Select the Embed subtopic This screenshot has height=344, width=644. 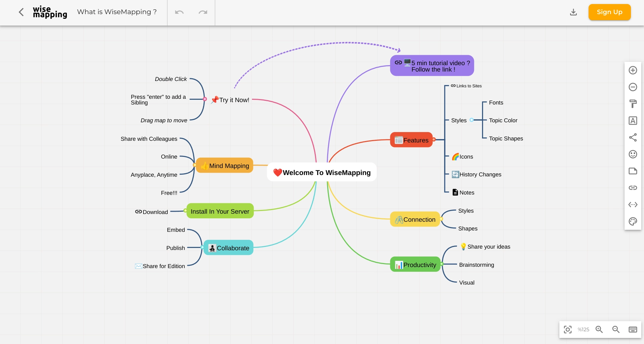tap(176, 230)
